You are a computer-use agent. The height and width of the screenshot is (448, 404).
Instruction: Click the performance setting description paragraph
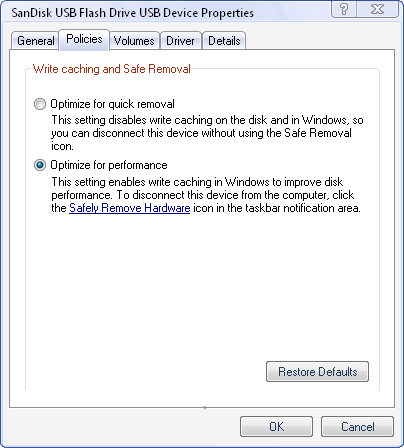click(x=206, y=195)
